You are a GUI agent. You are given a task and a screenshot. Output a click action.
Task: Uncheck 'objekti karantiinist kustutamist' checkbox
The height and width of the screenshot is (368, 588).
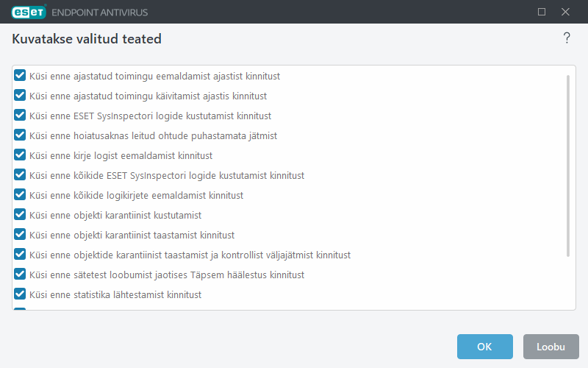tap(21, 215)
